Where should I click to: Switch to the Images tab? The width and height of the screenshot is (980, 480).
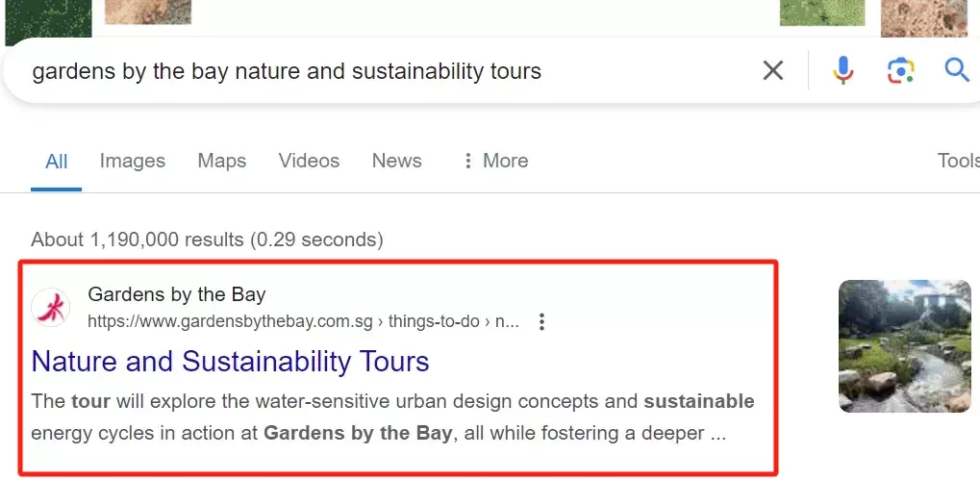tap(133, 161)
